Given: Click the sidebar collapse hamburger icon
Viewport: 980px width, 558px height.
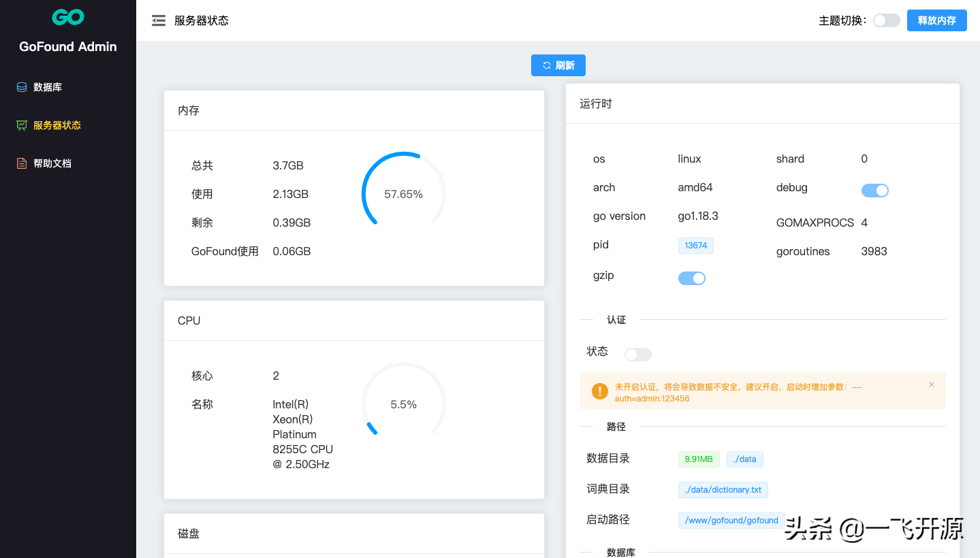Looking at the screenshot, I should (159, 20).
